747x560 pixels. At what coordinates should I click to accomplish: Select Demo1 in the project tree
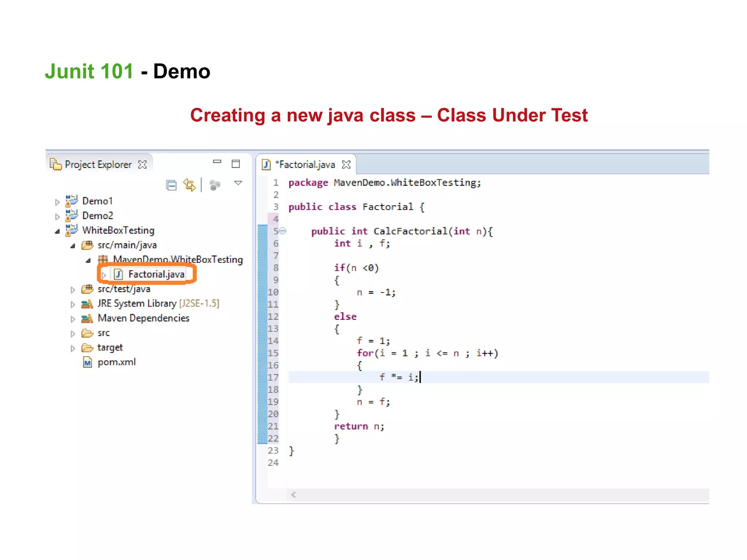pos(97,201)
